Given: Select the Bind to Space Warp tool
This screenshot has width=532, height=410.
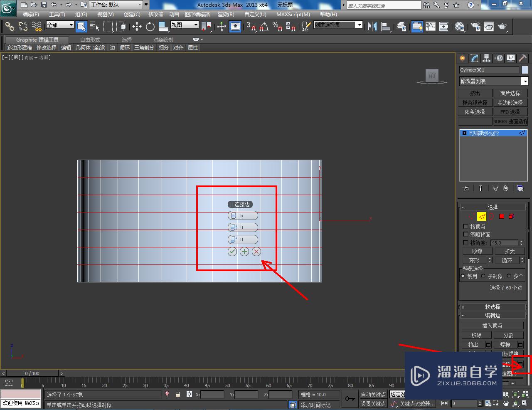Looking at the screenshot, I should 37,27.
